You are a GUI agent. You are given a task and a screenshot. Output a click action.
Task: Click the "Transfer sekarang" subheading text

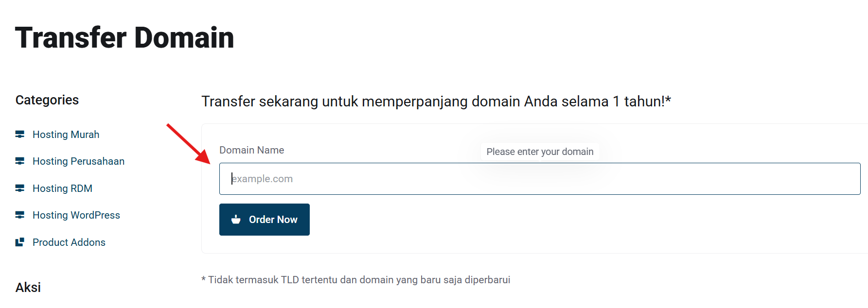436,102
